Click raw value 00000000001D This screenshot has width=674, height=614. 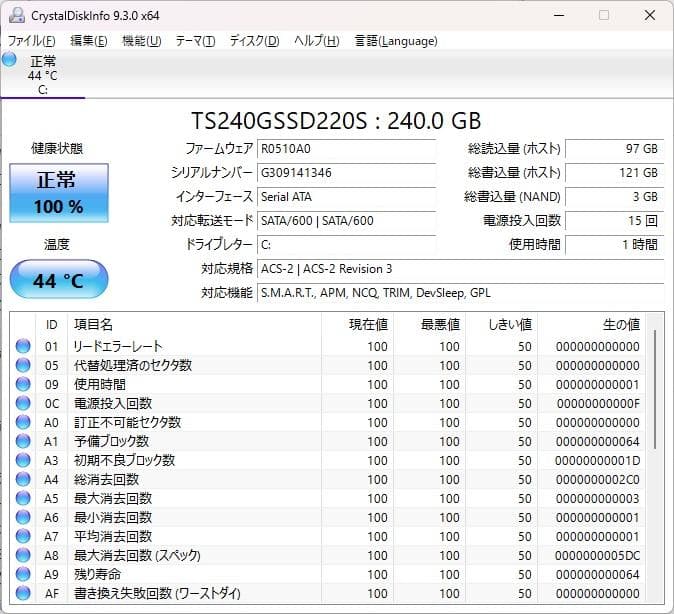pyautogui.click(x=597, y=460)
